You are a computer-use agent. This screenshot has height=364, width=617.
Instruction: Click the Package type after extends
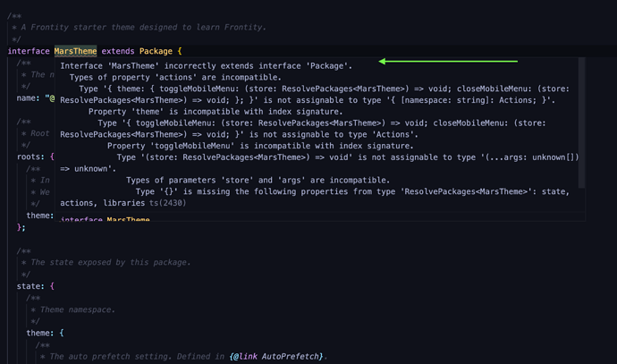pos(156,51)
